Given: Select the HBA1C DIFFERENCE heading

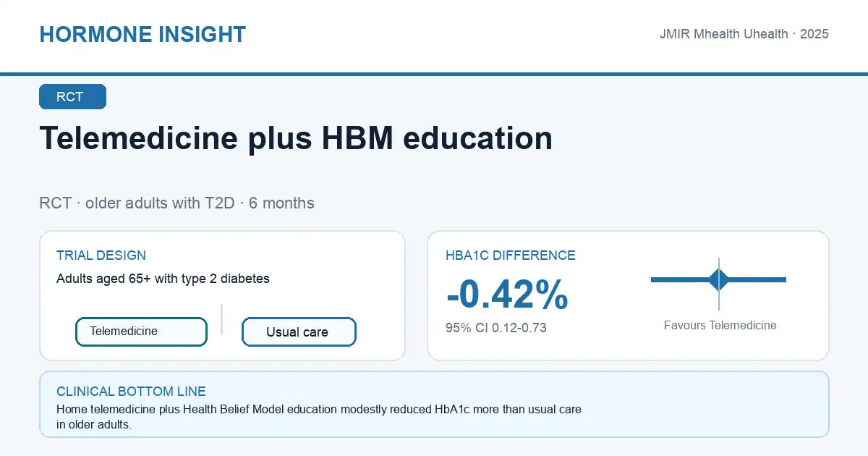Looking at the screenshot, I should pyautogui.click(x=511, y=256).
